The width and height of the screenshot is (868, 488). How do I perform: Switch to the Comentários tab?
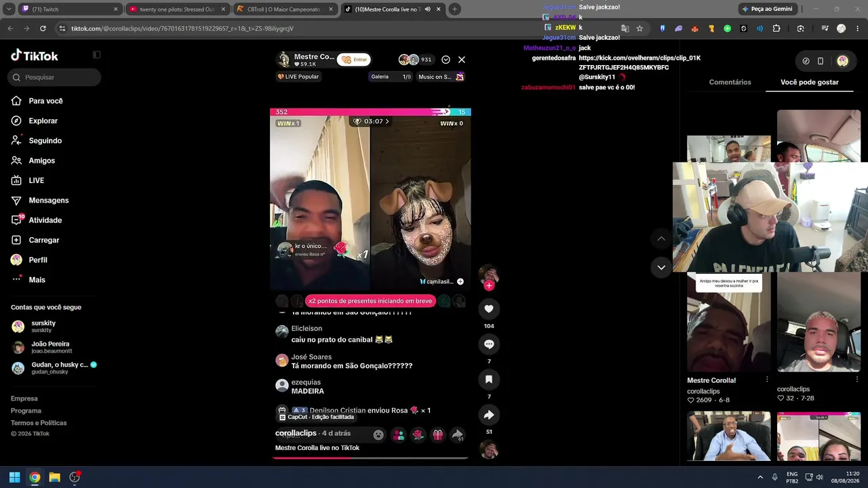pyautogui.click(x=730, y=82)
